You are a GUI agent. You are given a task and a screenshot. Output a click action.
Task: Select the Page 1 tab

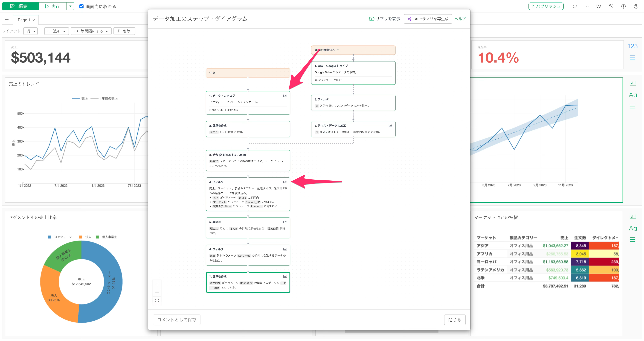(x=26, y=20)
